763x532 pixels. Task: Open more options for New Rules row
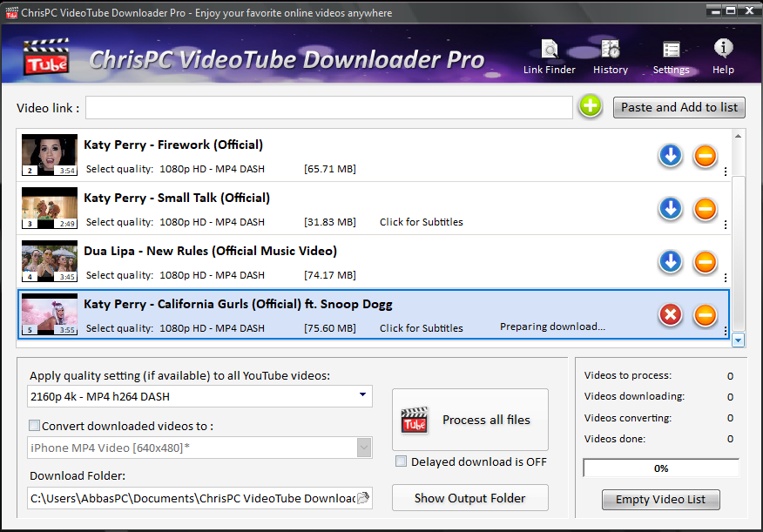click(726, 277)
